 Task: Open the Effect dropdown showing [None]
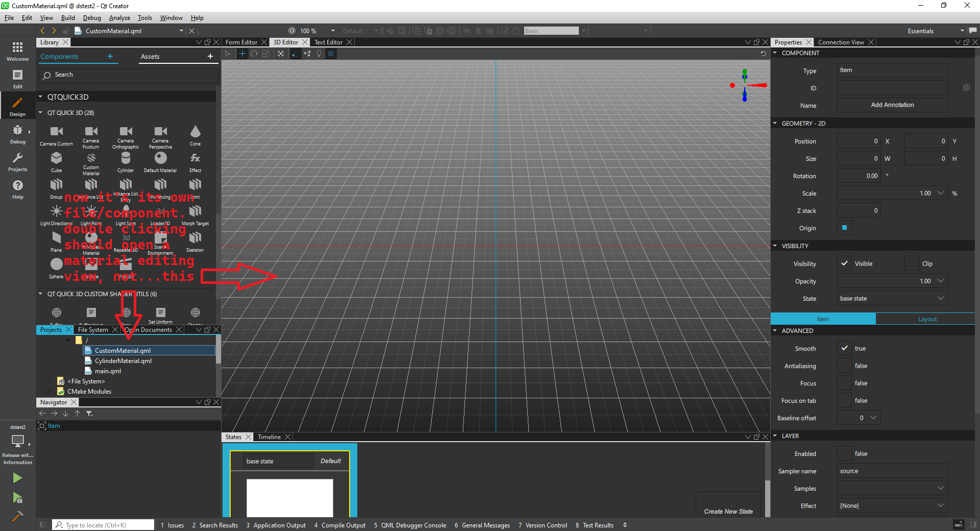pos(892,505)
